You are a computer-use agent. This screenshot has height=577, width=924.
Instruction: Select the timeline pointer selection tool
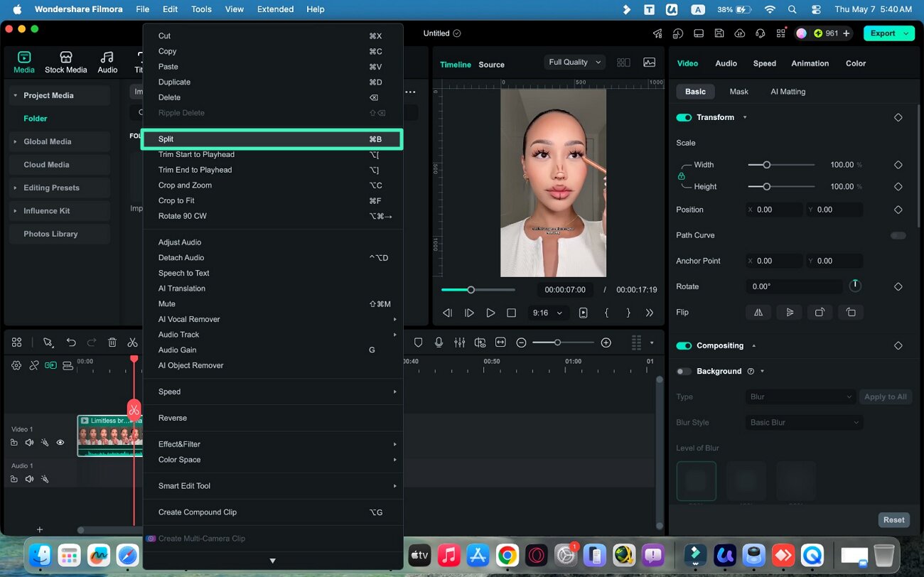tap(48, 343)
